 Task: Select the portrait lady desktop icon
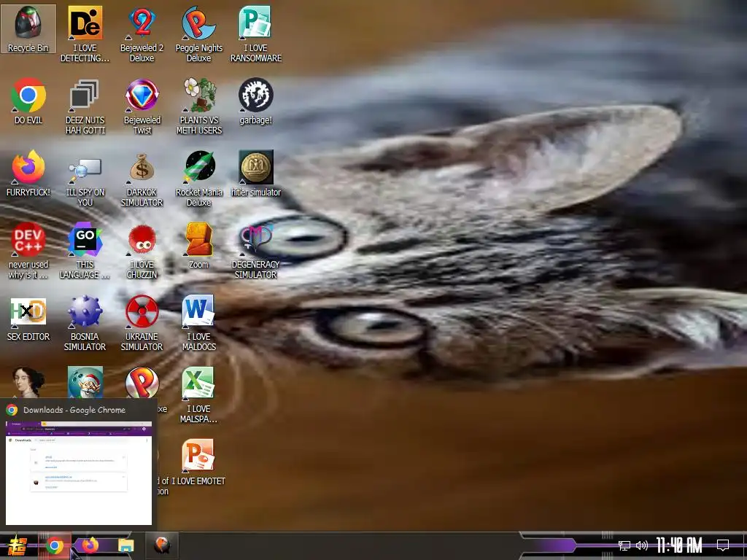point(28,382)
